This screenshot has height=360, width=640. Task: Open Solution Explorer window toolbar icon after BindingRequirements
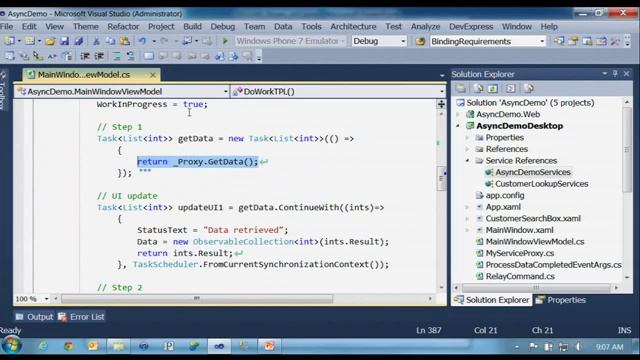[559, 41]
